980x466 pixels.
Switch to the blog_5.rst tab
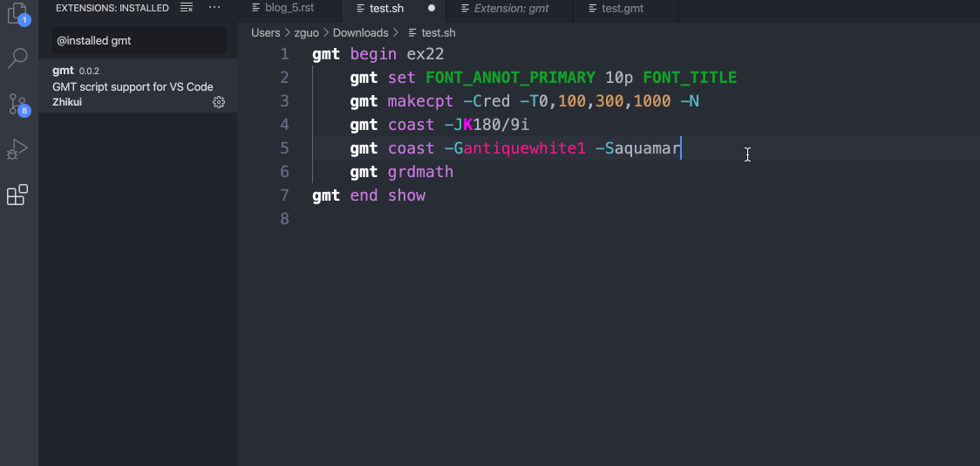point(289,8)
